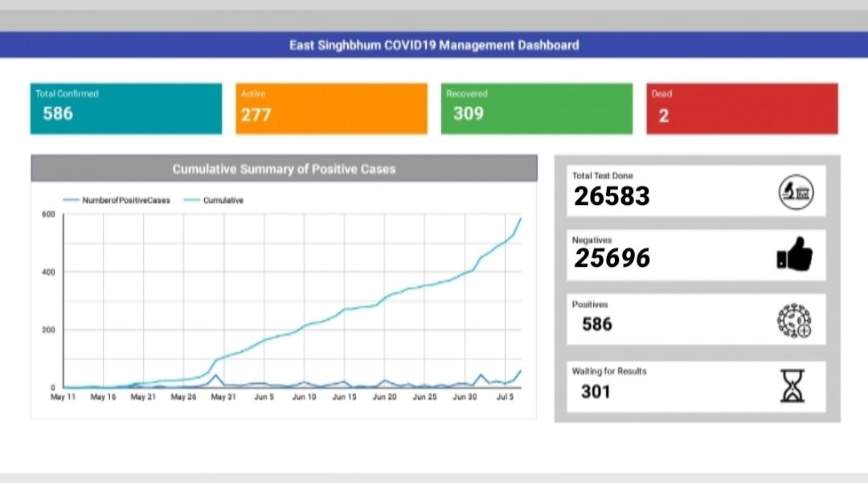Toggle the NumberofPositiveCases legend entry
The width and height of the screenshot is (868, 483).
click(117, 200)
